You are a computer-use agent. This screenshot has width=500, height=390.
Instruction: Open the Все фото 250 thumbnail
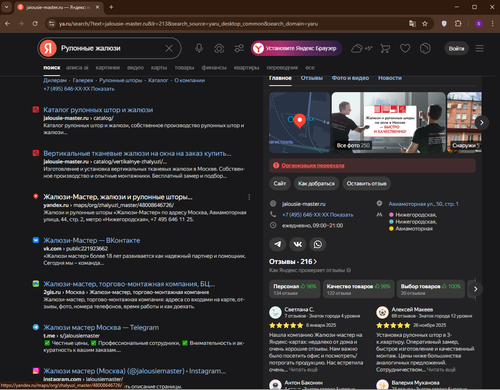coord(388,122)
